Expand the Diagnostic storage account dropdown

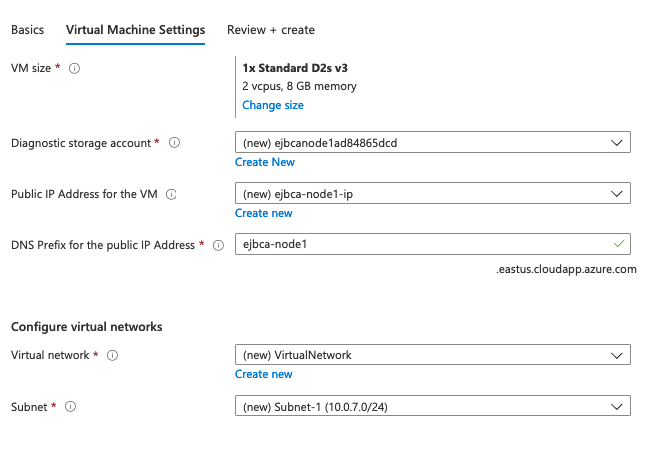pos(432,143)
